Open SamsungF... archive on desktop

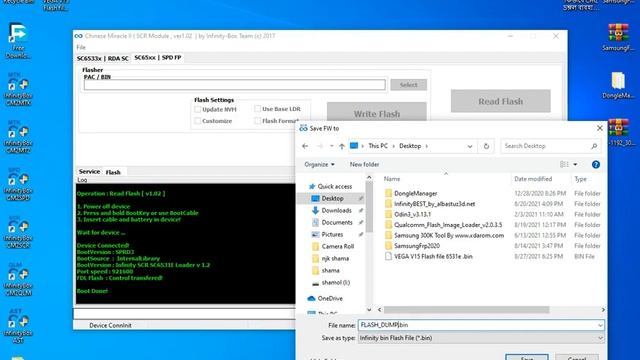[618, 38]
